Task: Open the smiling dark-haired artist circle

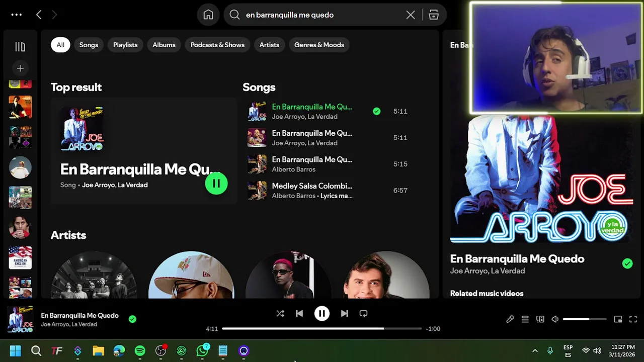Action: (386, 275)
